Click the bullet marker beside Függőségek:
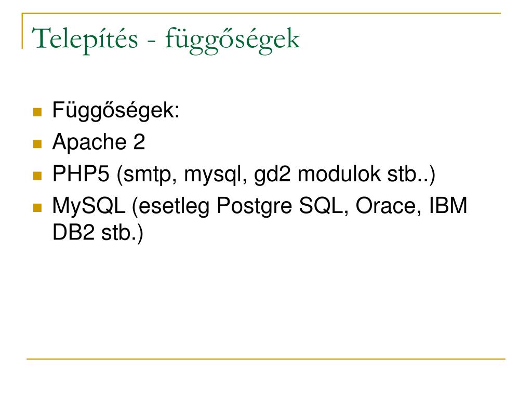Image resolution: width=532 pixels, height=399 pixels. [37, 112]
